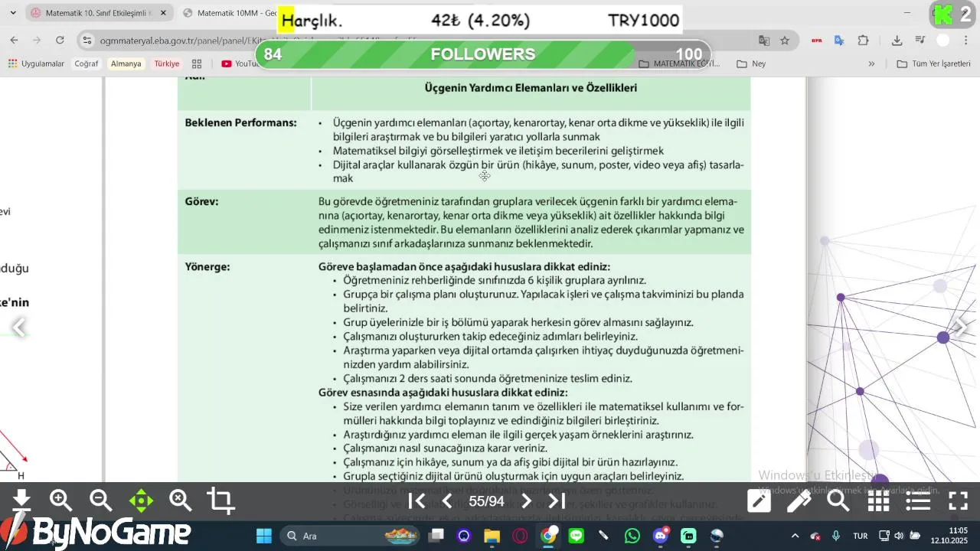Open the YouTube bookmark
The image size is (980, 551).
click(x=240, y=64)
